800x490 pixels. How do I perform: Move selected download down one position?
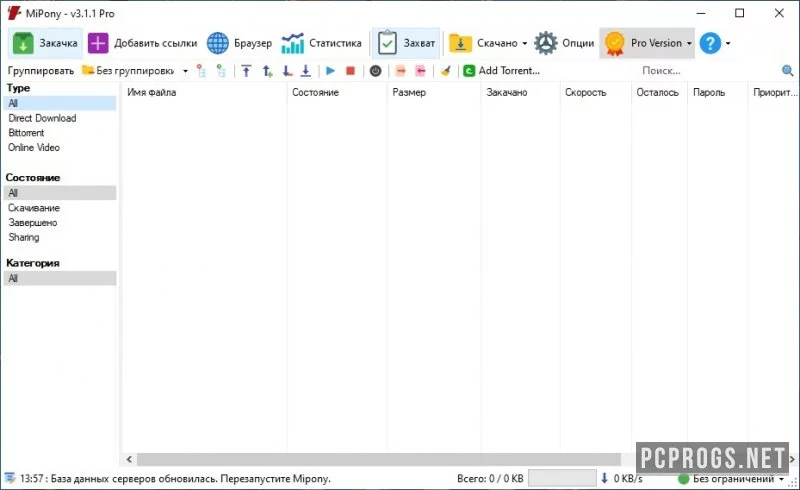[287, 71]
